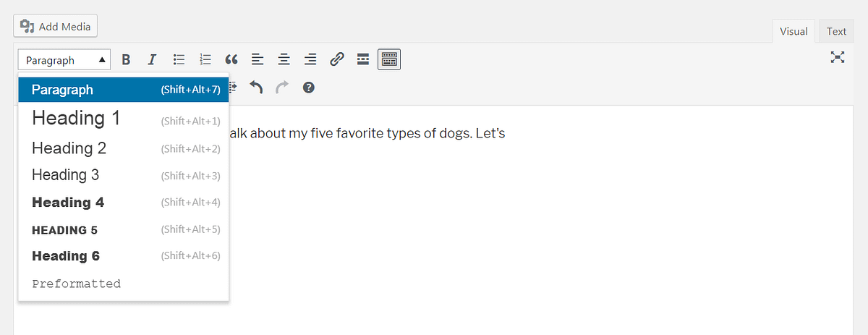Add a blockquote
868x335 pixels.
(231, 60)
